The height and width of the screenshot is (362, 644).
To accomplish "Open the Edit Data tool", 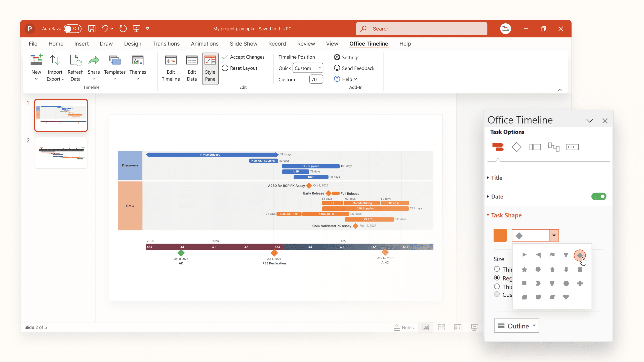I will tap(191, 68).
